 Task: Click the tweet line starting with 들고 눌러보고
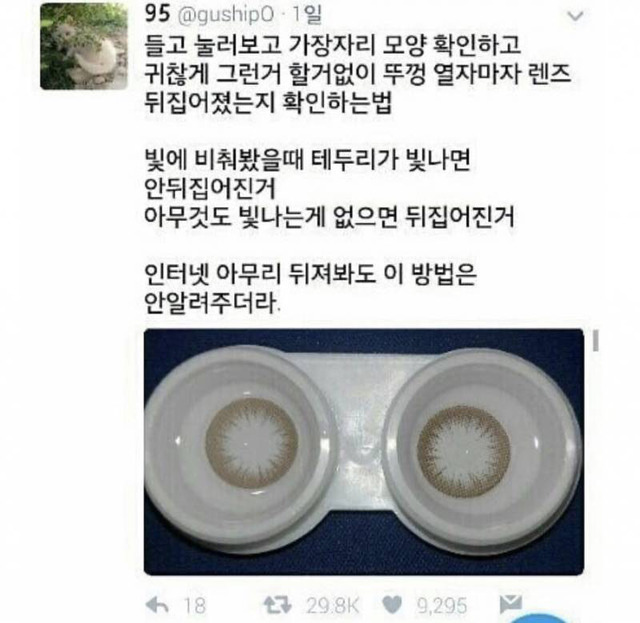333,44
